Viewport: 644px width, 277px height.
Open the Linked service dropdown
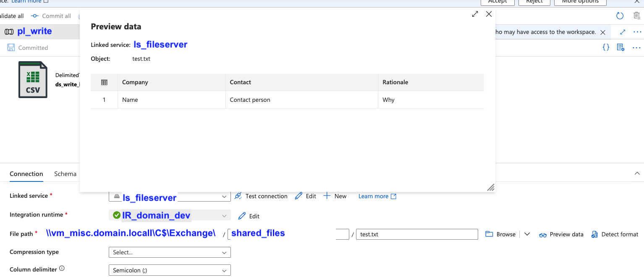170,196
